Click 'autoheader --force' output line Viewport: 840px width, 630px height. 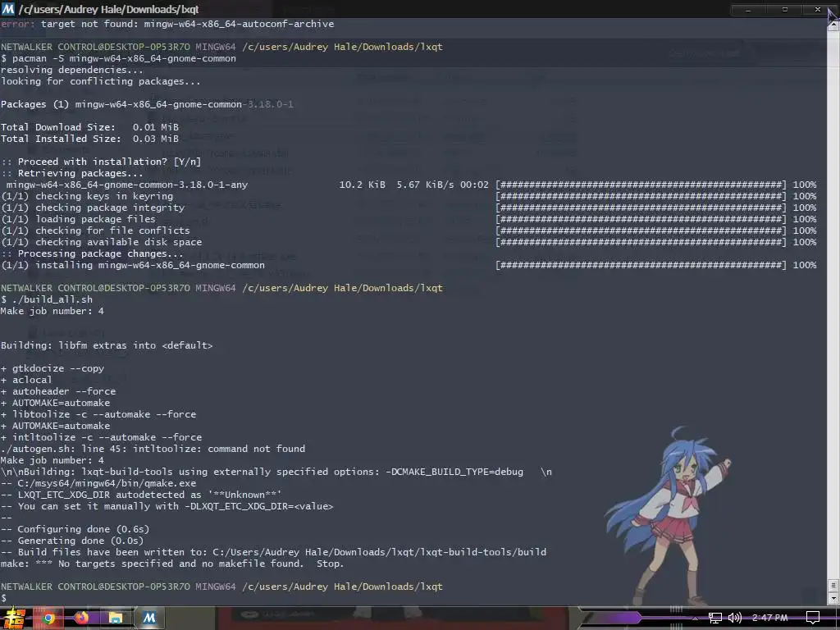(x=58, y=391)
